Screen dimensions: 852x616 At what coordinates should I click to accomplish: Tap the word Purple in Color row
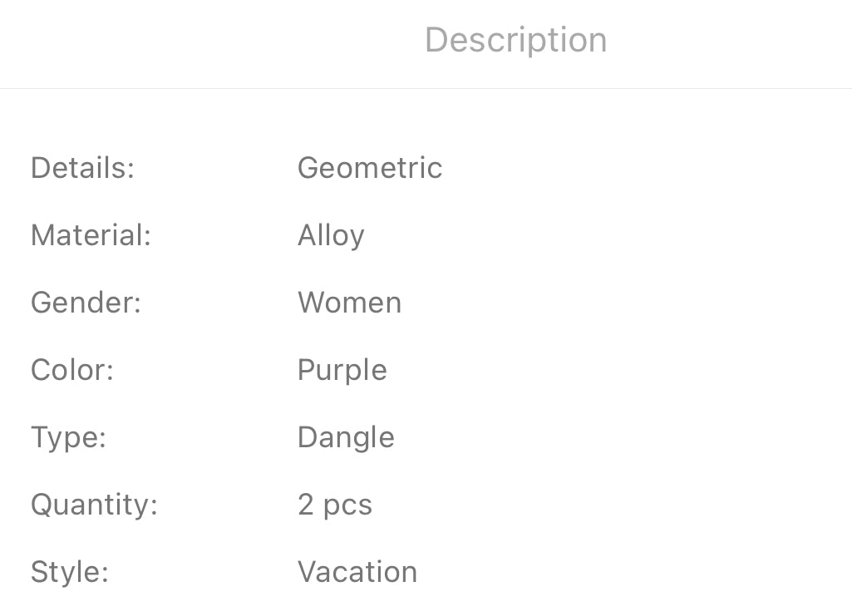point(342,371)
